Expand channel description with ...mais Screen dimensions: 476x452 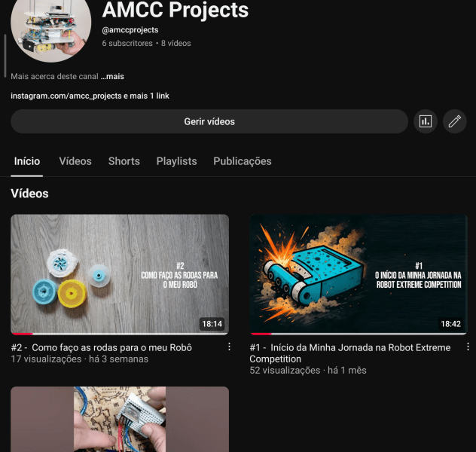[x=112, y=77]
